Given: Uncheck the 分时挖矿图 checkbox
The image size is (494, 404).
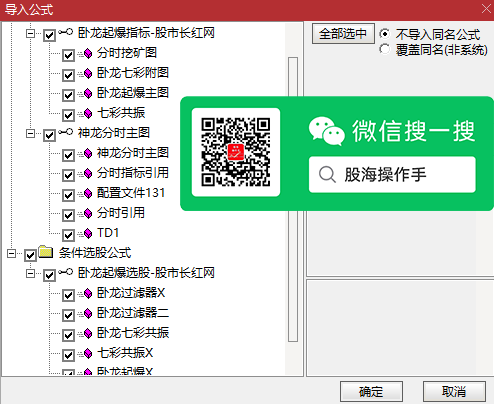Looking at the screenshot, I should (68, 55).
